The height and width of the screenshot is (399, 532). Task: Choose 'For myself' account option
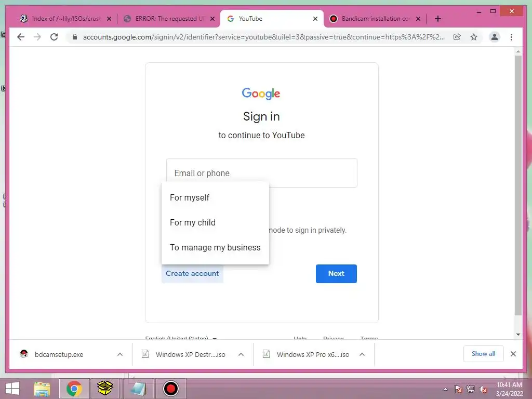click(x=215, y=197)
